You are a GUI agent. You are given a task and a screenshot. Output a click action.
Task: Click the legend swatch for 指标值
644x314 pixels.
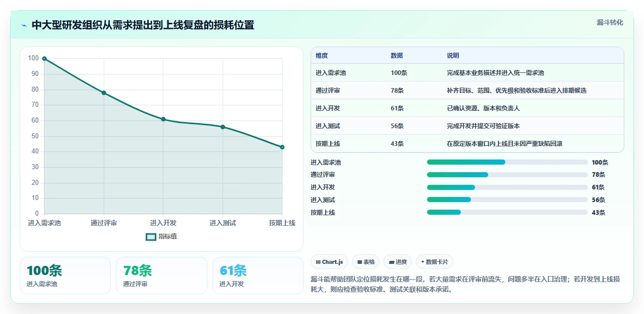coord(151,237)
